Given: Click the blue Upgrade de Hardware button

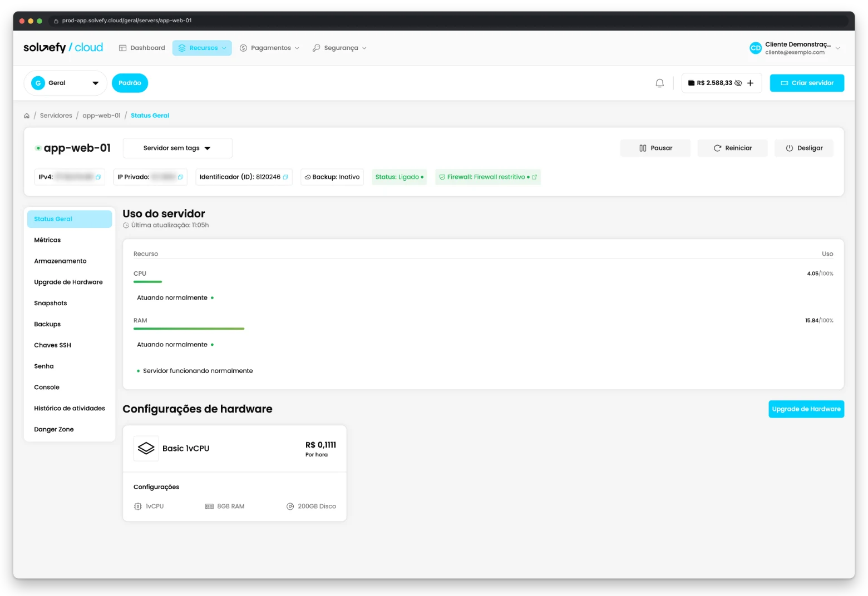Looking at the screenshot, I should [806, 409].
